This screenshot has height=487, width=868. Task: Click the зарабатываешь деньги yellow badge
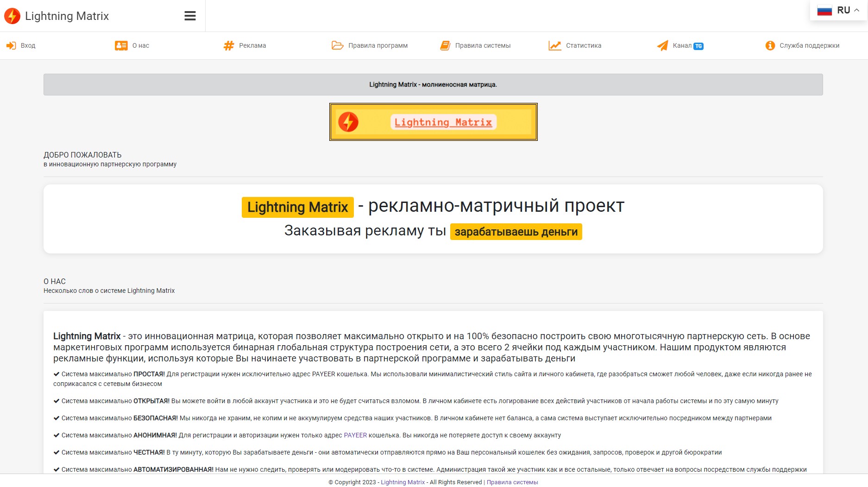pos(516,232)
